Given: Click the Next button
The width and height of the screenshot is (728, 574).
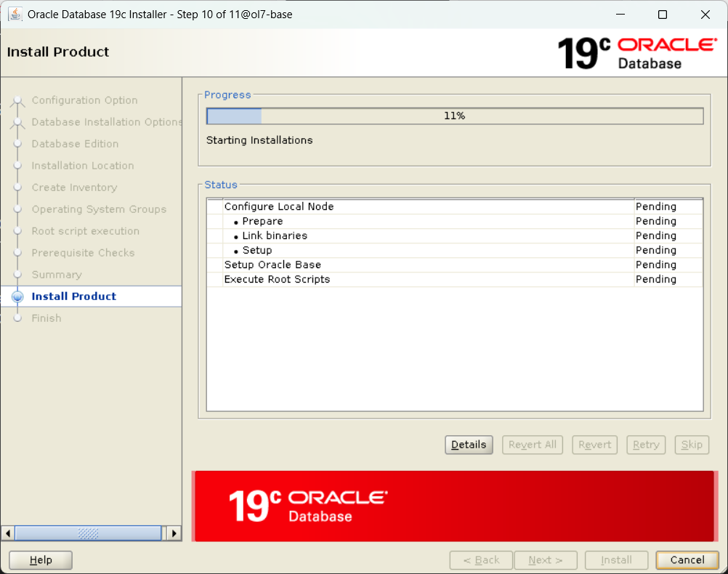Looking at the screenshot, I should click(546, 559).
